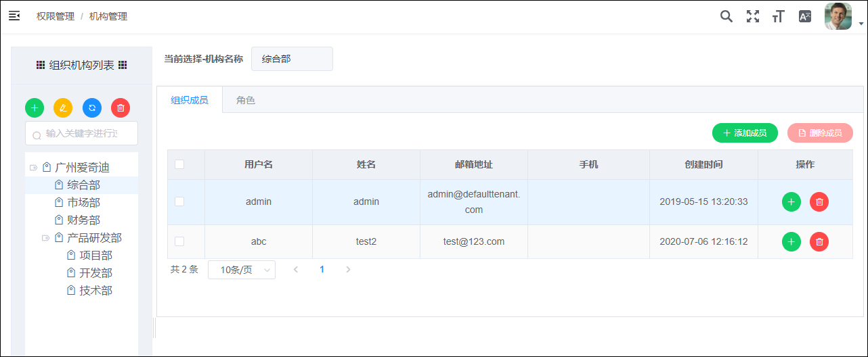Click the grid icon right of 组织机构列表
Image resolution: width=868 pixels, height=357 pixels.
[123, 65]
